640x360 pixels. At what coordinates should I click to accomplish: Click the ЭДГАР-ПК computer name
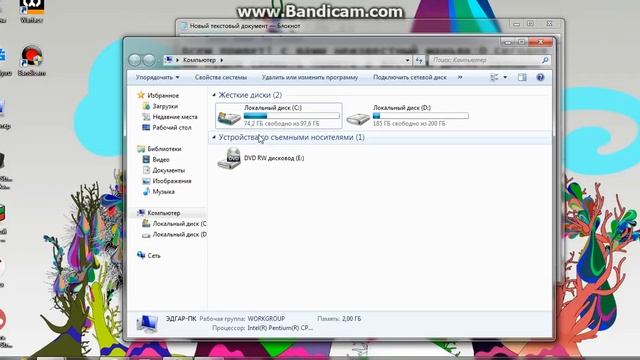(x=181, y=318)
